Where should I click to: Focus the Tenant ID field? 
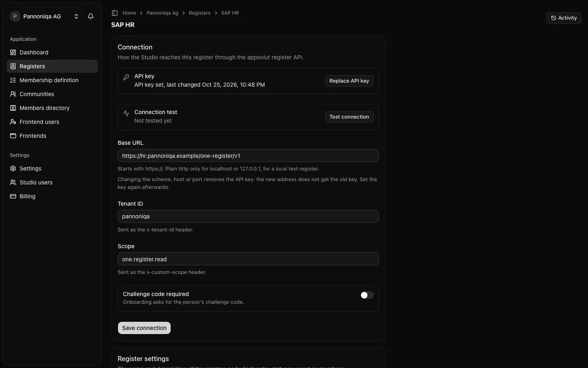(248, 216)
